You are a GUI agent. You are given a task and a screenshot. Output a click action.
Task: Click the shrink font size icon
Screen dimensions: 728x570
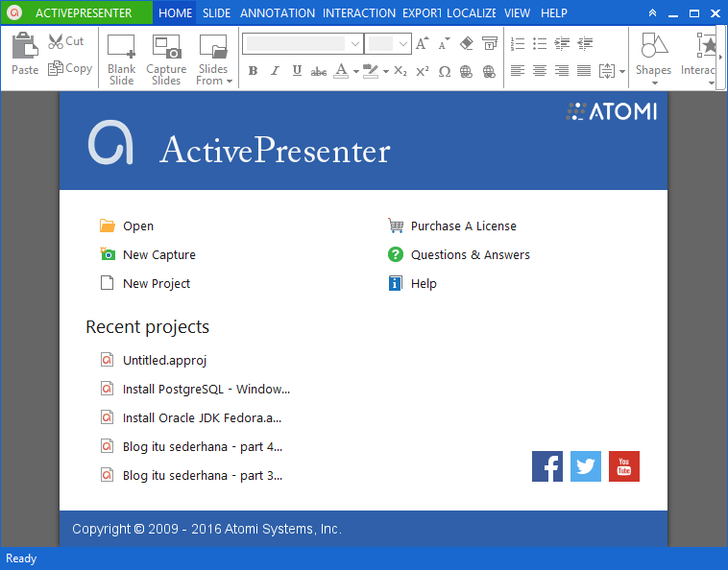tap(445, 43)
